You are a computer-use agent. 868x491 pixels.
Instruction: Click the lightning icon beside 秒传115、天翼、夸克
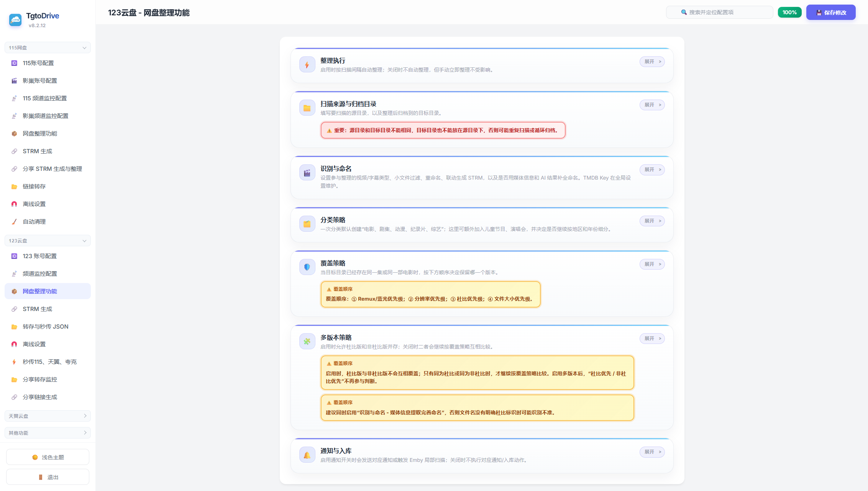click(x=14, y=362)
